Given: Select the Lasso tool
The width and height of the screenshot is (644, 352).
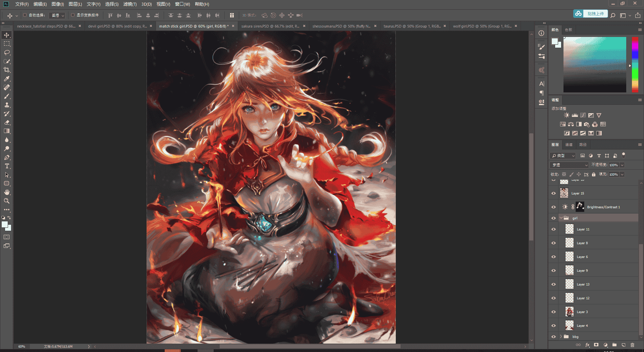Looking at the screenshot, I should [7, 52].
